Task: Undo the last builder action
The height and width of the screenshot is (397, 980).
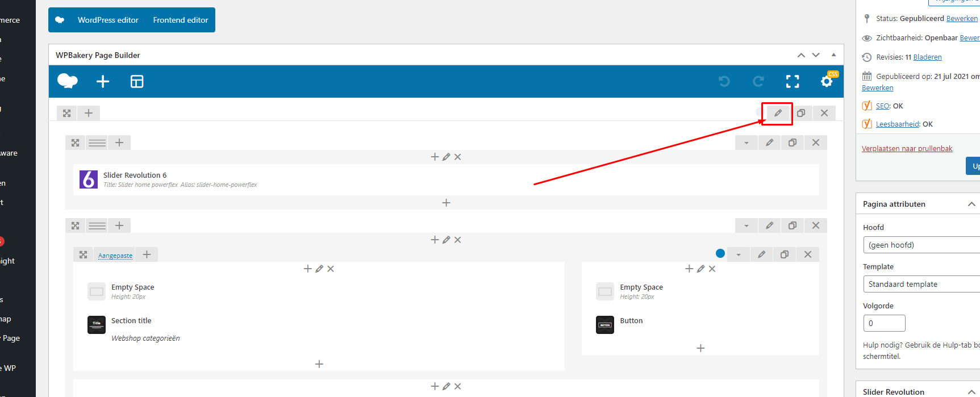Action: click(x=724, y=82)
